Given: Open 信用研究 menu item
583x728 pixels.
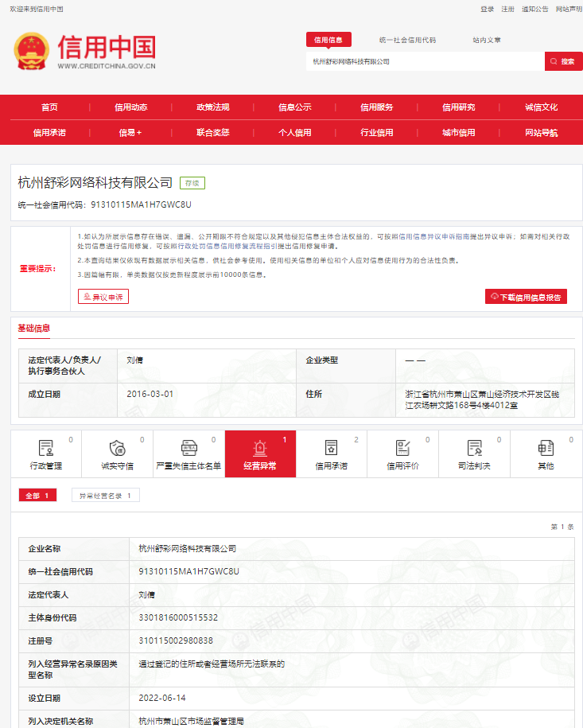Looking at the screenshot, I should (x=459, y=107).
